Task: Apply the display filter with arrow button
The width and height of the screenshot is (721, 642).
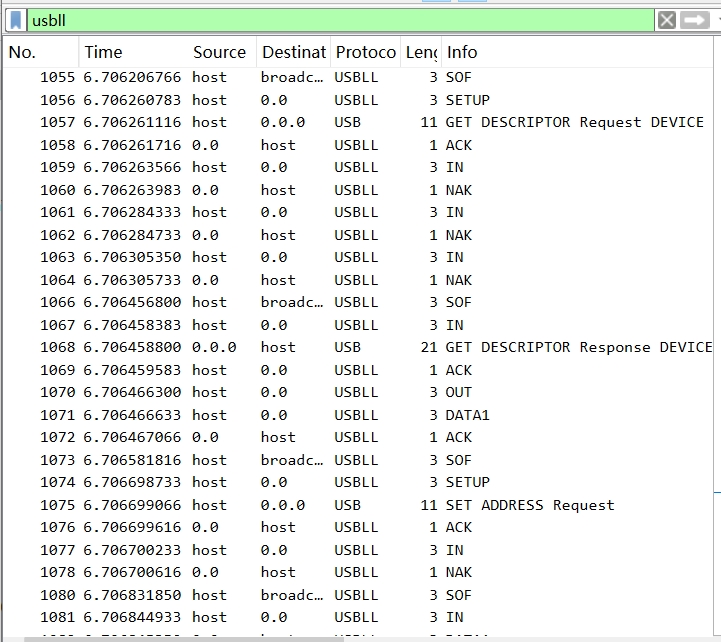Action: [696, 20]
